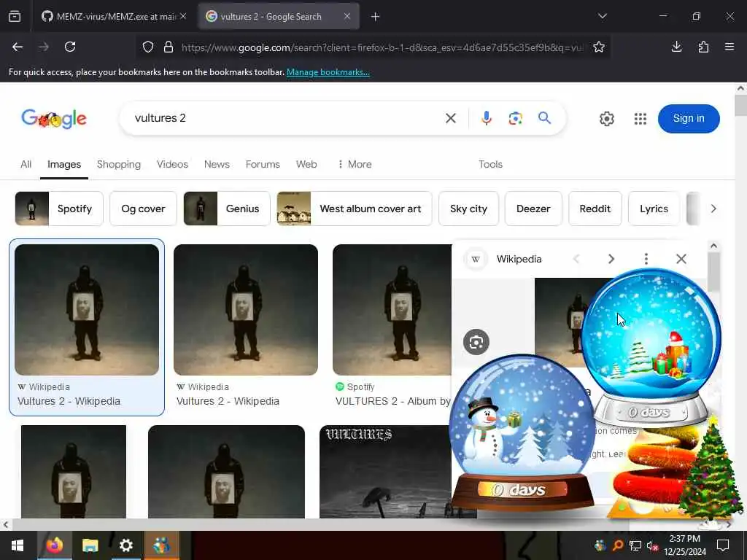Click the blue Sign in button
Viewport: 747px width, 560px height.
(x=689, y=119)
